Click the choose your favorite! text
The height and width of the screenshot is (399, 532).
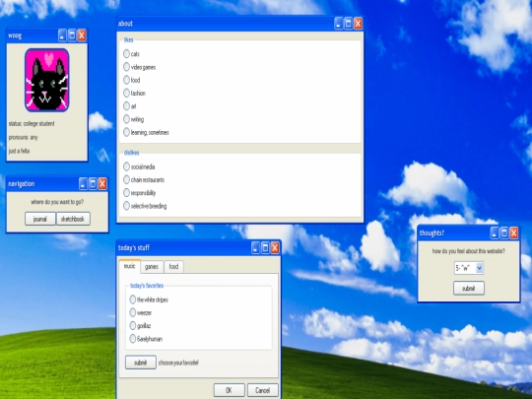pyautogui.click(x=178, y=363)
